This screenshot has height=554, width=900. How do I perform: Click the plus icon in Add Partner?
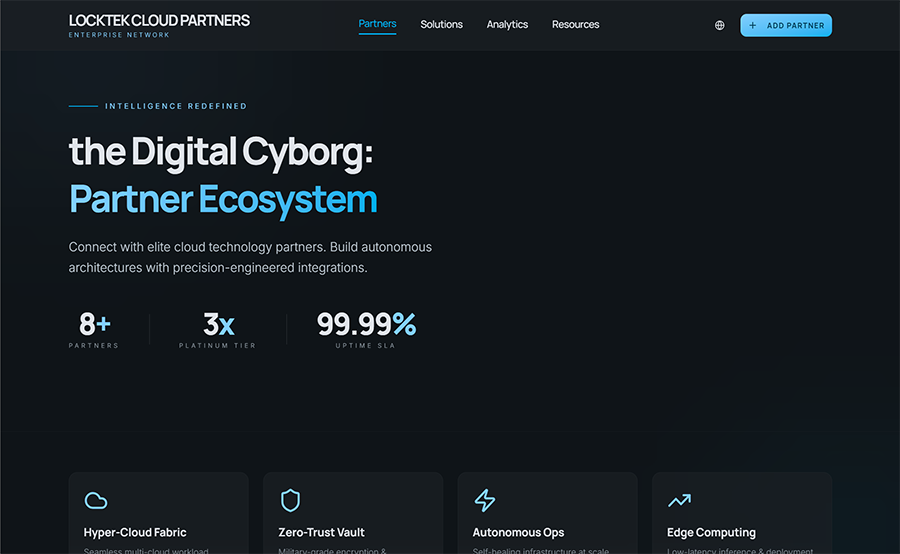pyautogui.click(x=752, y=25)
